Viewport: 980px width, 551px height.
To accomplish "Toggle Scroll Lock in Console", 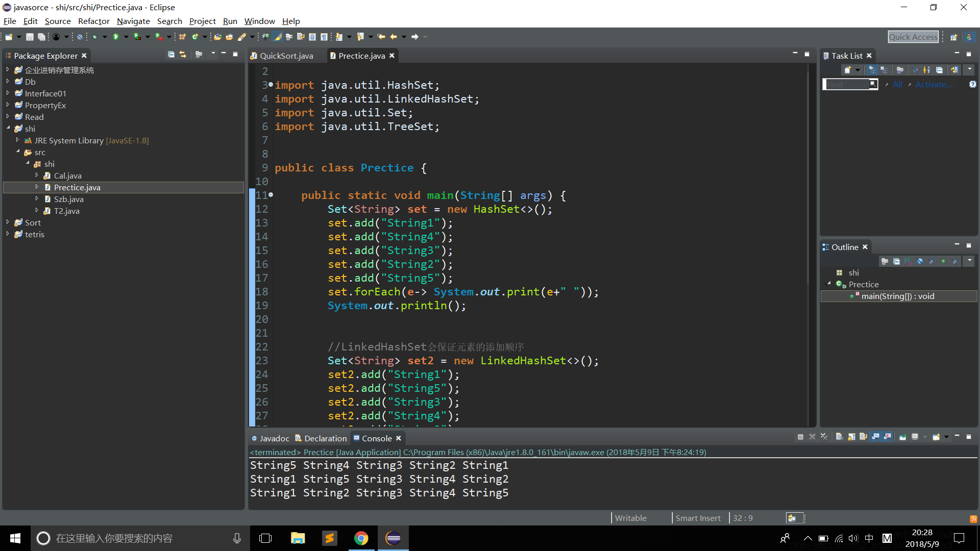I will 851,437.
